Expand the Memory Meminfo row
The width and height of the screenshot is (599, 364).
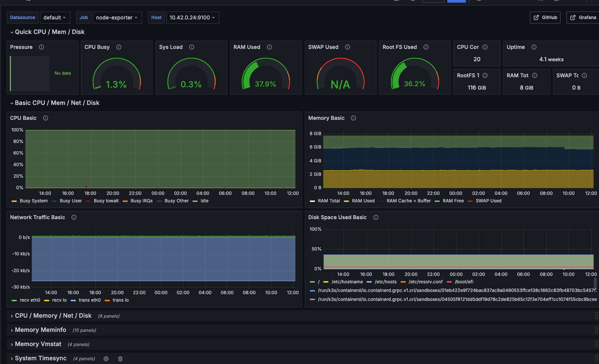pyautogui.click(x=40, y=330)
